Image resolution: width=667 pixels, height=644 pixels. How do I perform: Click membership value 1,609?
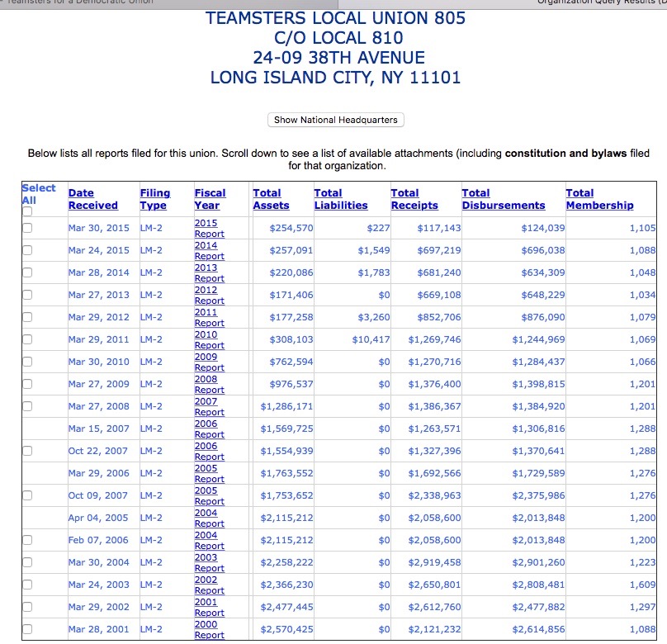tap(642, 585)
